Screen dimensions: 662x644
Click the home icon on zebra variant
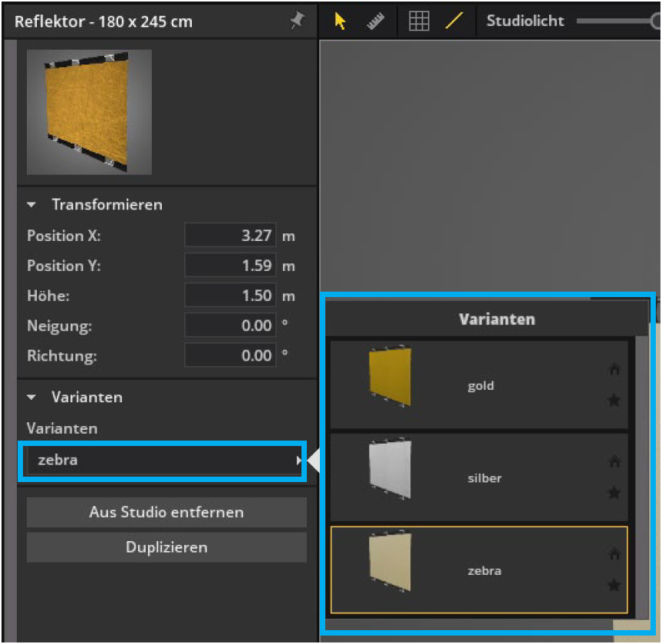[x=614, y=554]
